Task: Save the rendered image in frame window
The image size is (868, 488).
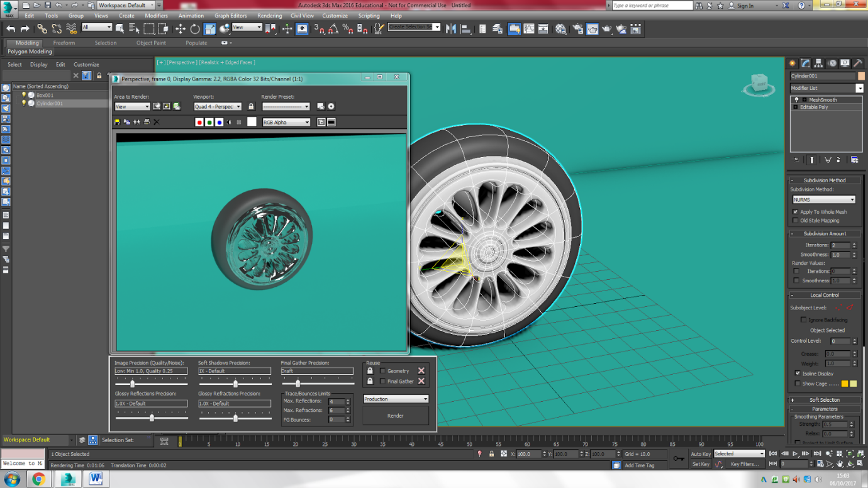Action: coord(117,122)
